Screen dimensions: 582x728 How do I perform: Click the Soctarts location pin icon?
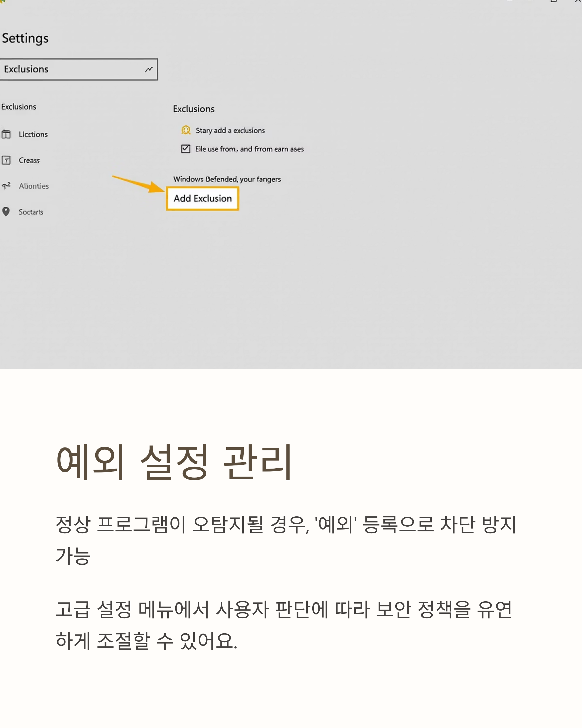pos(6,212)
